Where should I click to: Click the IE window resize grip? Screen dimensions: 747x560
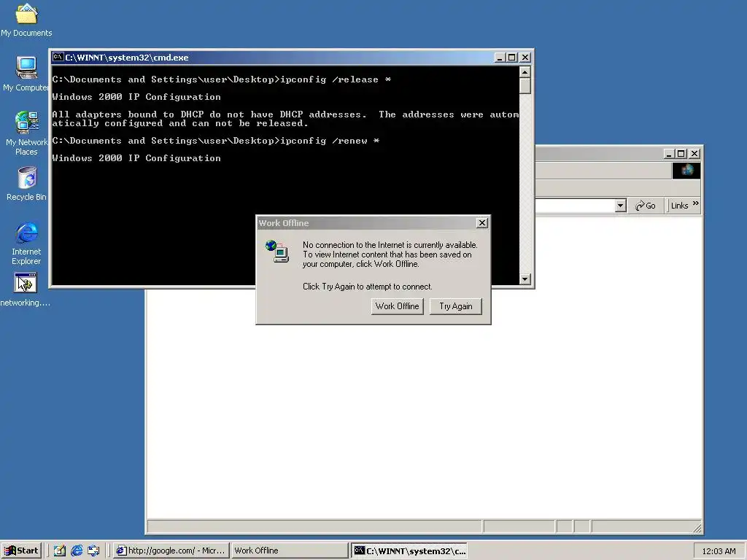(697, 528)
